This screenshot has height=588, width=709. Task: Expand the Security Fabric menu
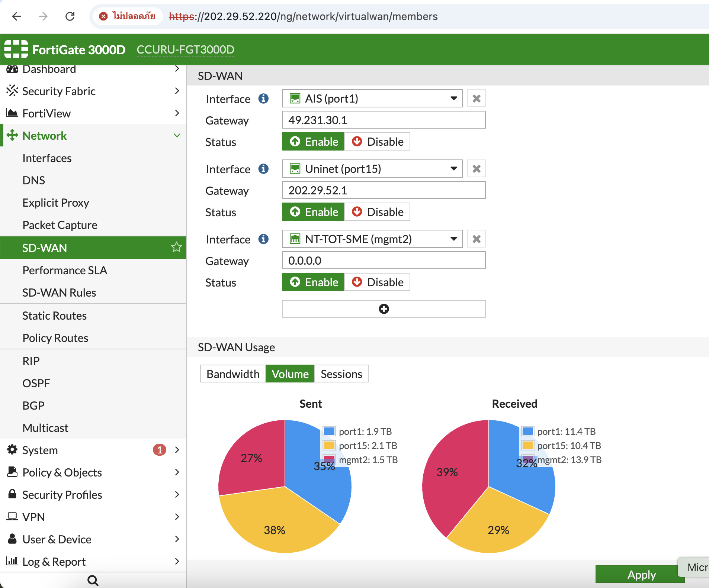(177, 91)
